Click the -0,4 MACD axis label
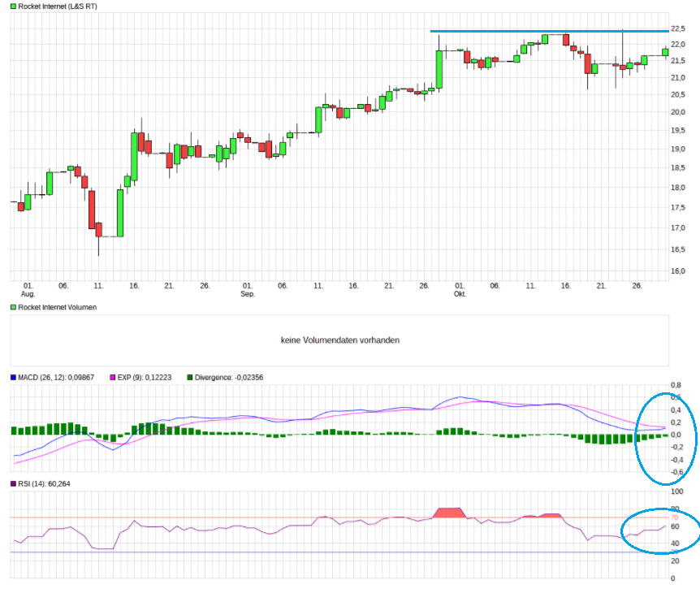 [676, 460]
